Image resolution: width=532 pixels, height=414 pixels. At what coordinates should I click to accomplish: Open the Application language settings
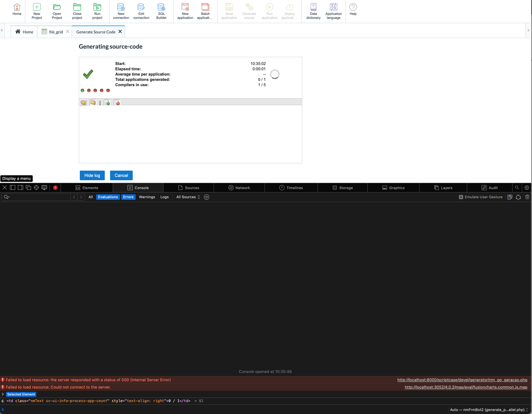[x=333, y=11]
